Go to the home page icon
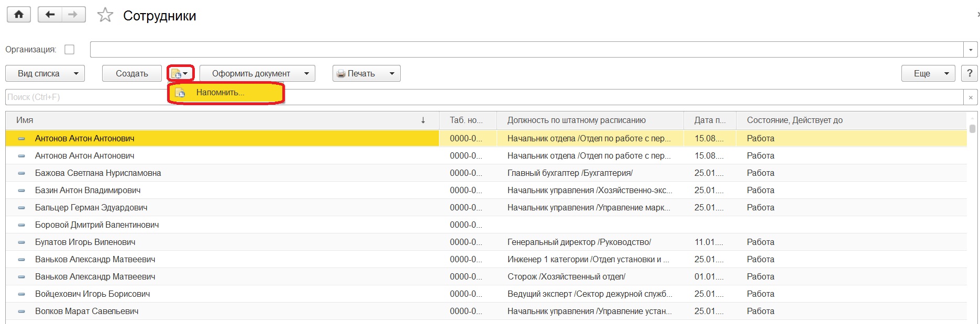 point(19,15)
